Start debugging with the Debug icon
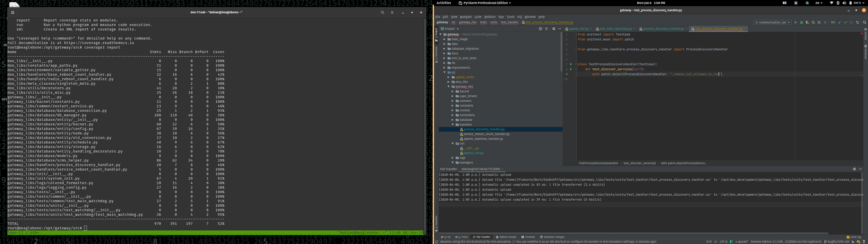Image resolution: width=868 pixels, height=244 pixels. pos(802,22)
